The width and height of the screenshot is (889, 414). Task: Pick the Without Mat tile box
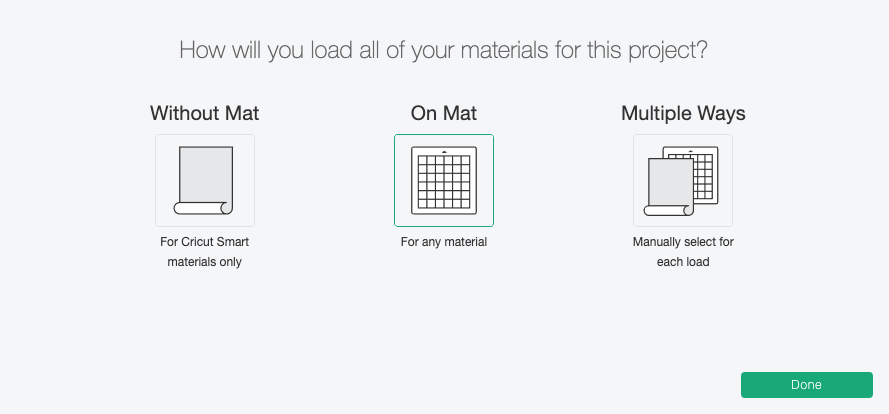point(205,180)
